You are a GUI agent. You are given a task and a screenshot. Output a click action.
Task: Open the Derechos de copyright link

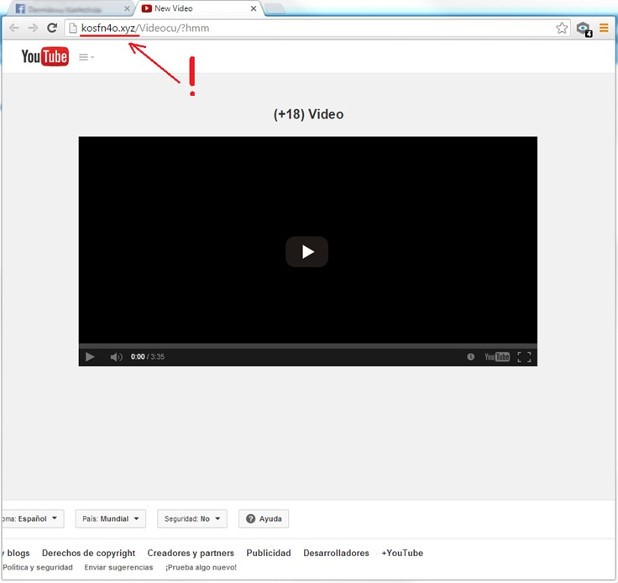pyautogui.click(x=88, y=553)
